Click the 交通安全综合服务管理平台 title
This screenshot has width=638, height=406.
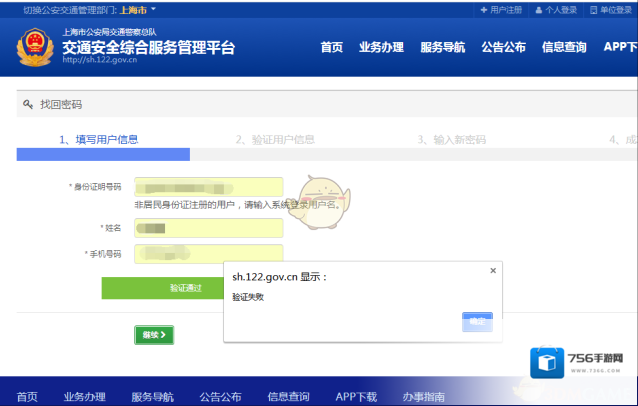(149, 47)
